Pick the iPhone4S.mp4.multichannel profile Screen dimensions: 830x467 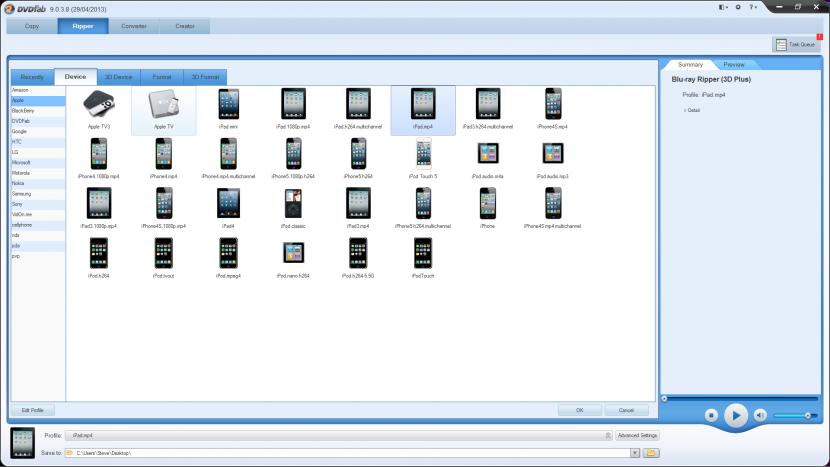[x=553, y=208]
